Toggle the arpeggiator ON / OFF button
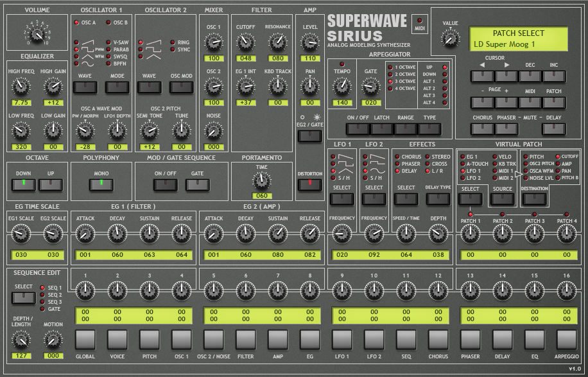This screenshot has width=588, height=377. tap(359, 129)
